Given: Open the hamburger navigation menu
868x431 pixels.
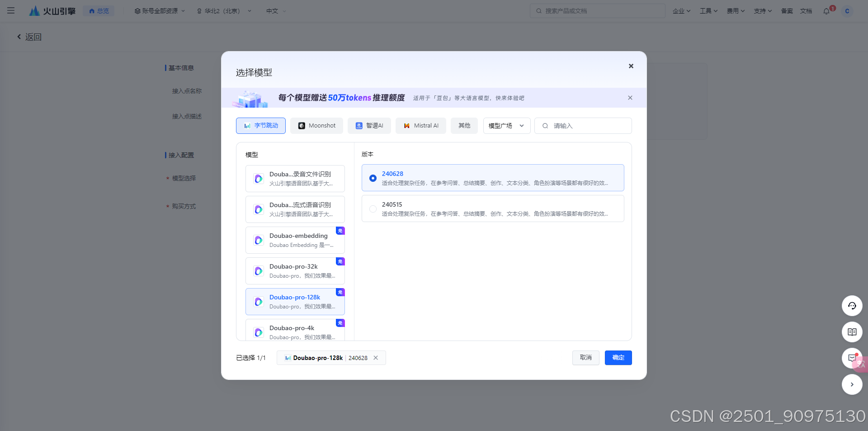Looking at the screenshot, I should (x=11, y=10).
